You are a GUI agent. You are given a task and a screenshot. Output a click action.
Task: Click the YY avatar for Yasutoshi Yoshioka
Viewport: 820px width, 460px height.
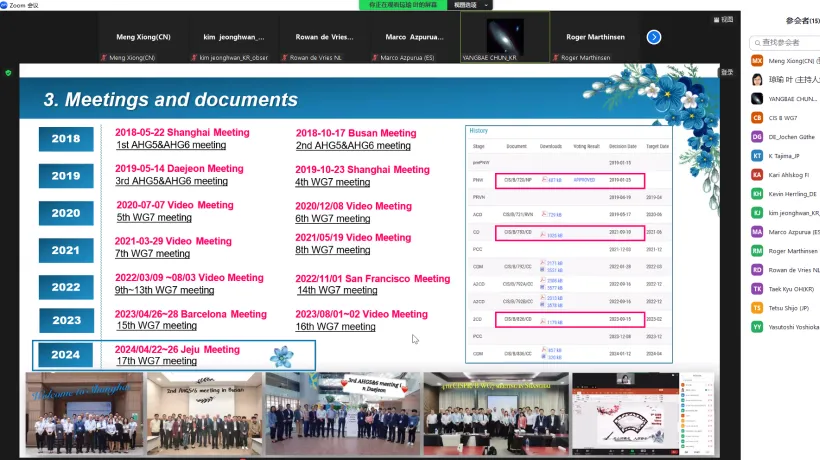[x=757, y=327]
